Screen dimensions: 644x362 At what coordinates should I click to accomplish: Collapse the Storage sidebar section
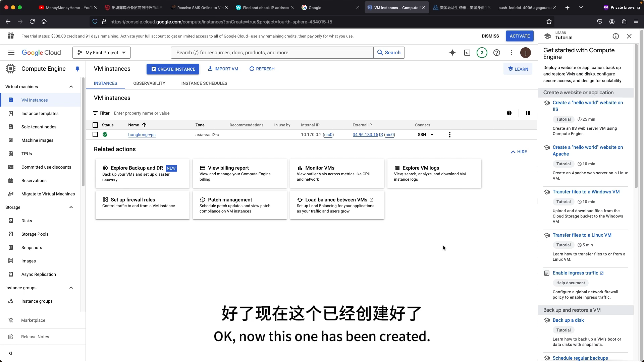pos(71,207)
